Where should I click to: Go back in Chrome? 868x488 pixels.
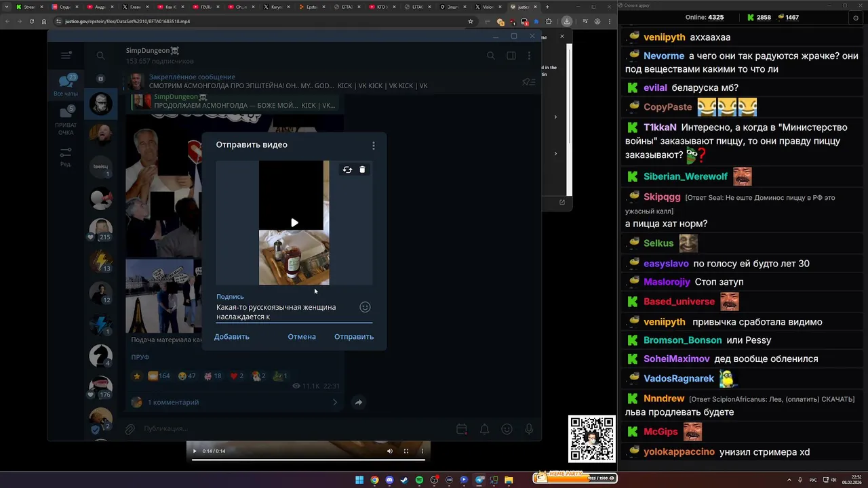point(7,21)
